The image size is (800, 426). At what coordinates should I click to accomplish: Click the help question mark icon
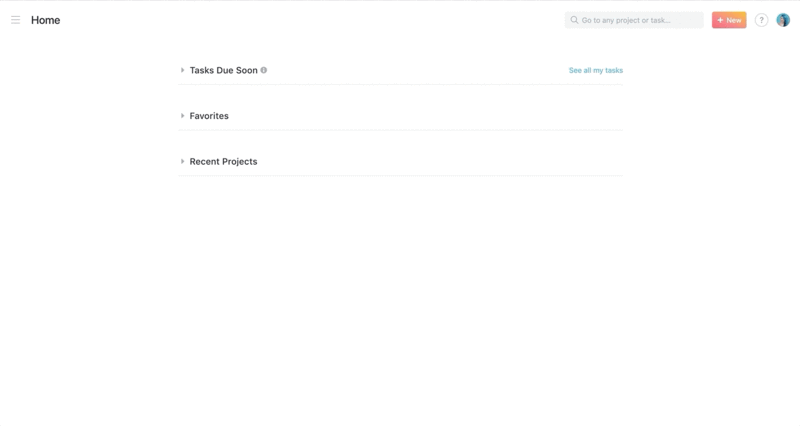(761, 20)
